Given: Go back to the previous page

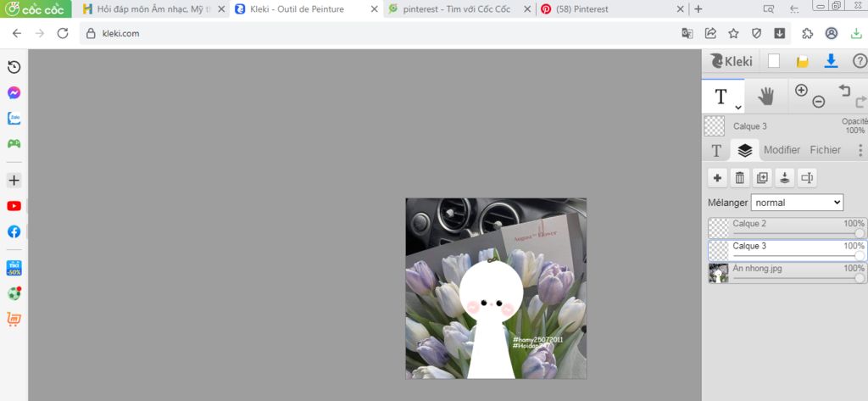Looking at the screenshot, I should 17,33.
